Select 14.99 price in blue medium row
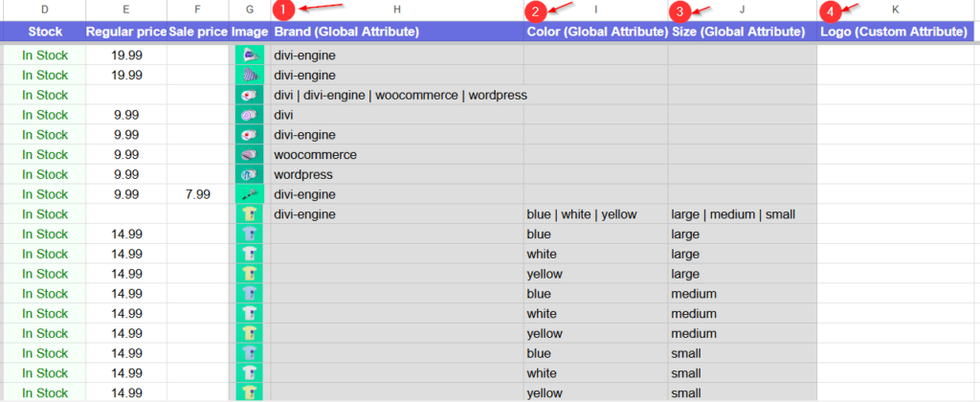Viewport: 980px width, 402px height. (126, 294)
